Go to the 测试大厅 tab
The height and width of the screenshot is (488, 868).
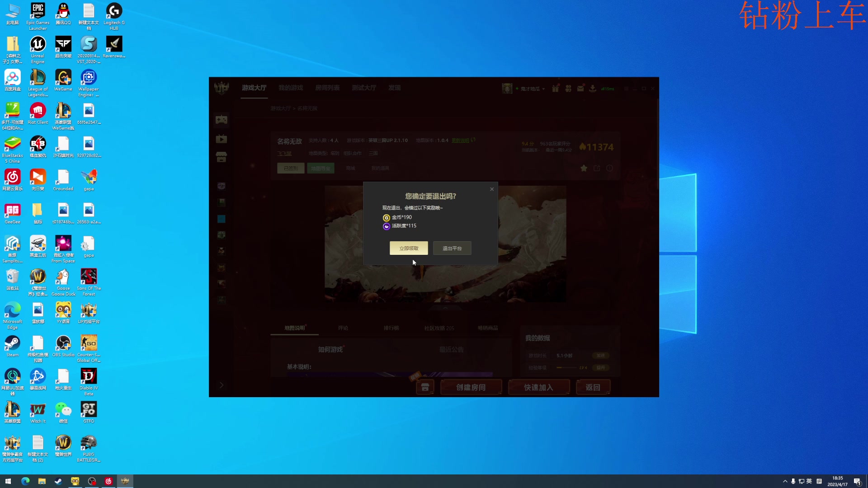pos(364,88)
